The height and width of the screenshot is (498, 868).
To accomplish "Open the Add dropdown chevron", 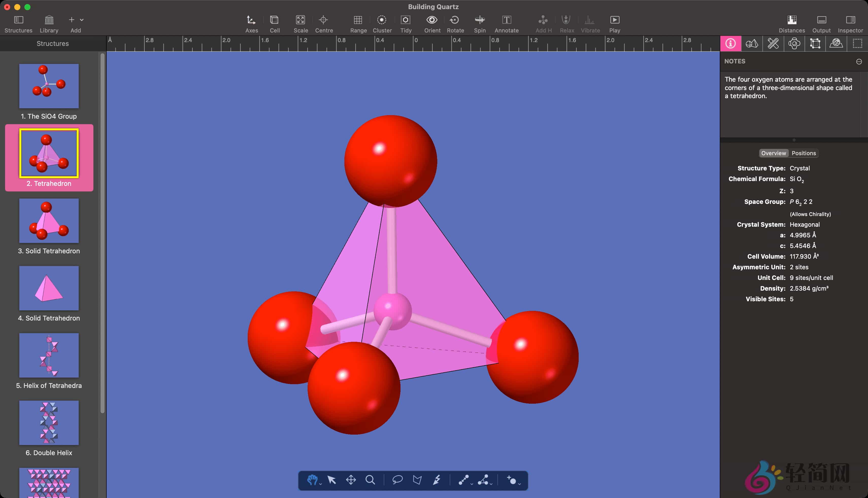I will coord(82,20).
